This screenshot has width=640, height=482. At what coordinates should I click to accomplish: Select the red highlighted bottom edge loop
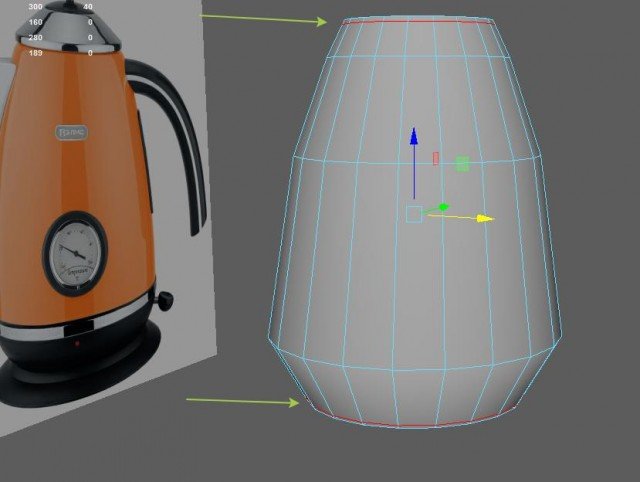point(400,424)
